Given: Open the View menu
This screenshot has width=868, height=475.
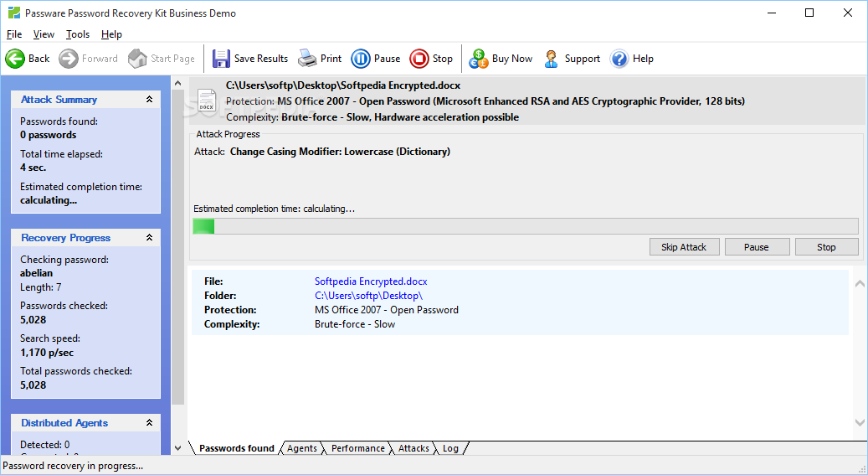Looking at the screenshot, I should (x=44, y=34).
